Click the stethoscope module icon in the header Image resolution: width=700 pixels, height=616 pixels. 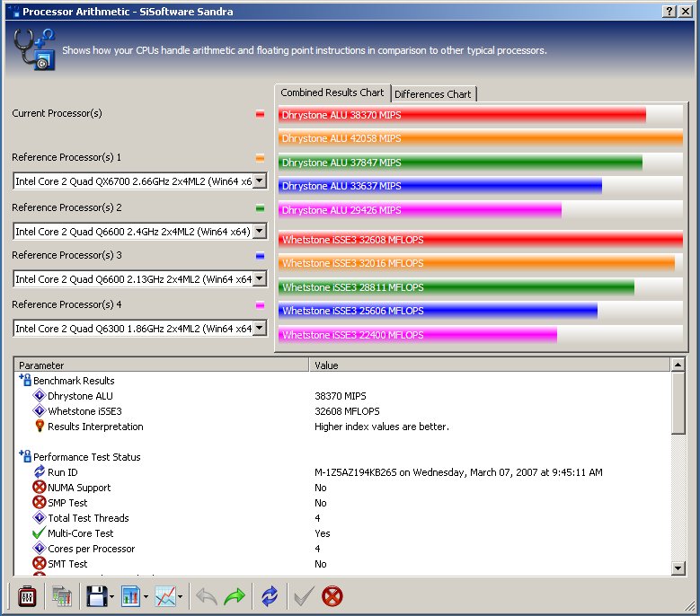[x=34, y=49]
